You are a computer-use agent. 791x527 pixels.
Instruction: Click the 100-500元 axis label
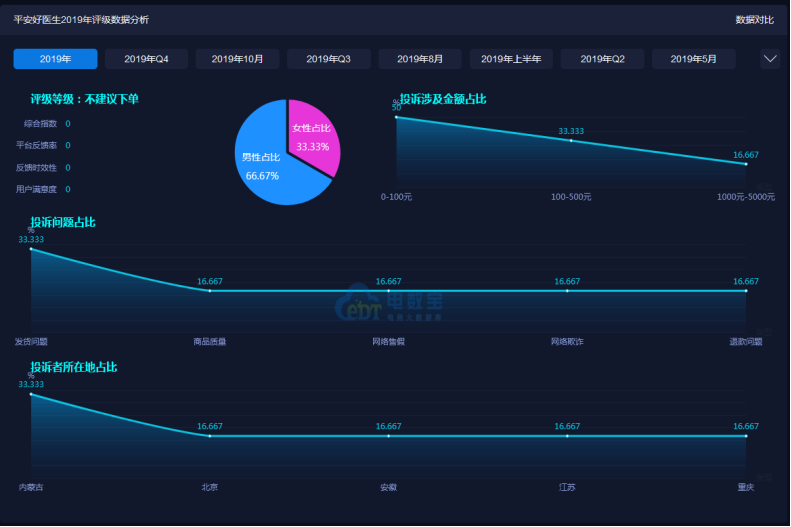pos(571,197)
